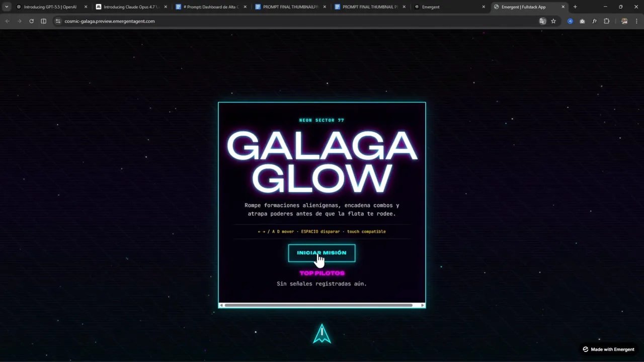Open the tab search dropdown arrow

tap(7, 7)
